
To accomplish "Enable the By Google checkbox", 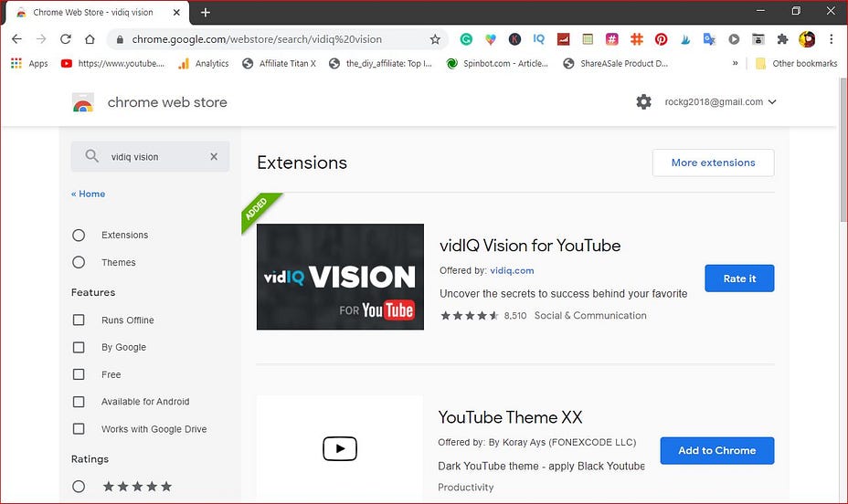I will [79, 347].
